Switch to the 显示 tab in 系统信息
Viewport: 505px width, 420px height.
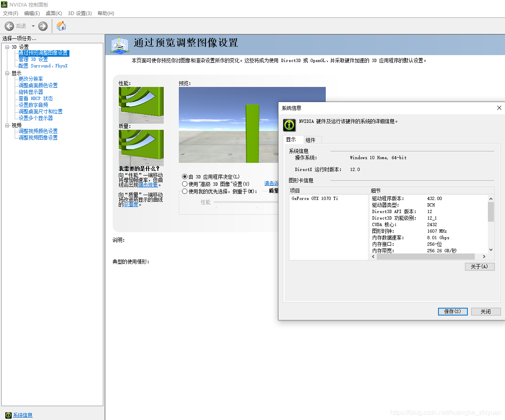pos(293,140)
